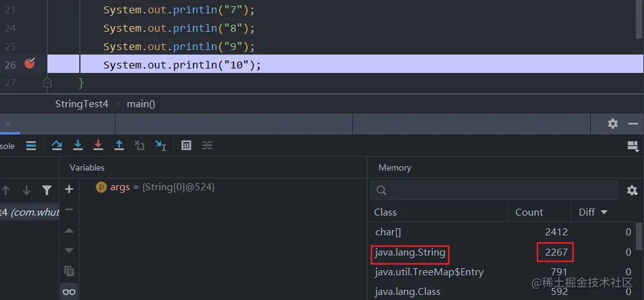644x300 pixels.
Task: Step Into with the blue down arrow
Action: pyautogui.click(x=77, y=145)
